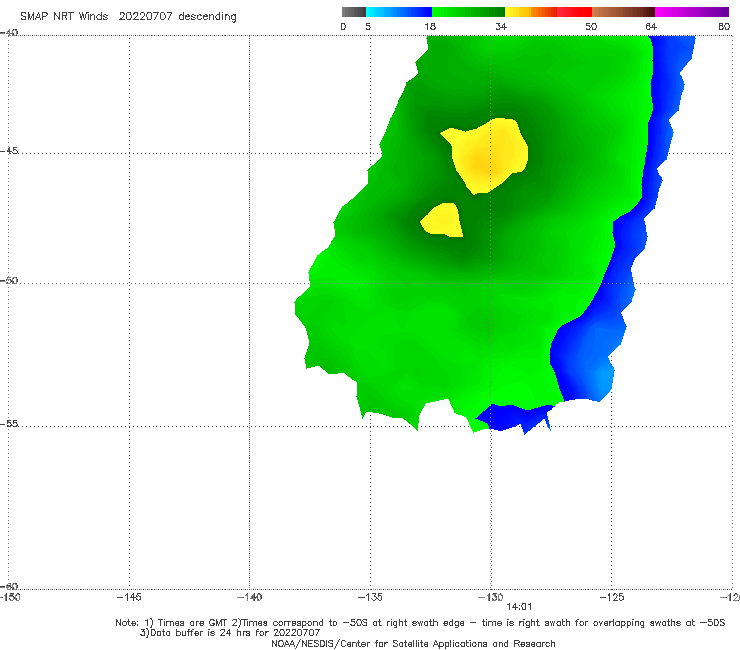Click the longitude label '-135'
Viewport: 740px width, 650px height.
point(370,597)
